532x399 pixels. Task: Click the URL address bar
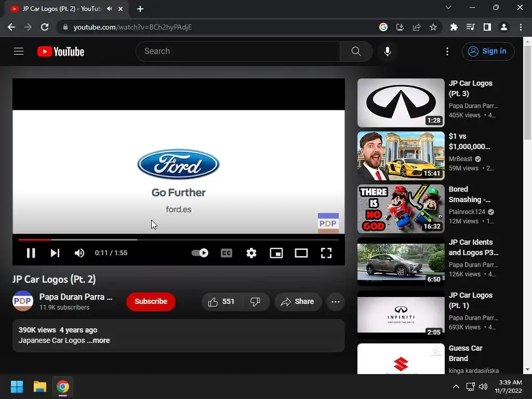pyautogui.click(x=217, y=27)
